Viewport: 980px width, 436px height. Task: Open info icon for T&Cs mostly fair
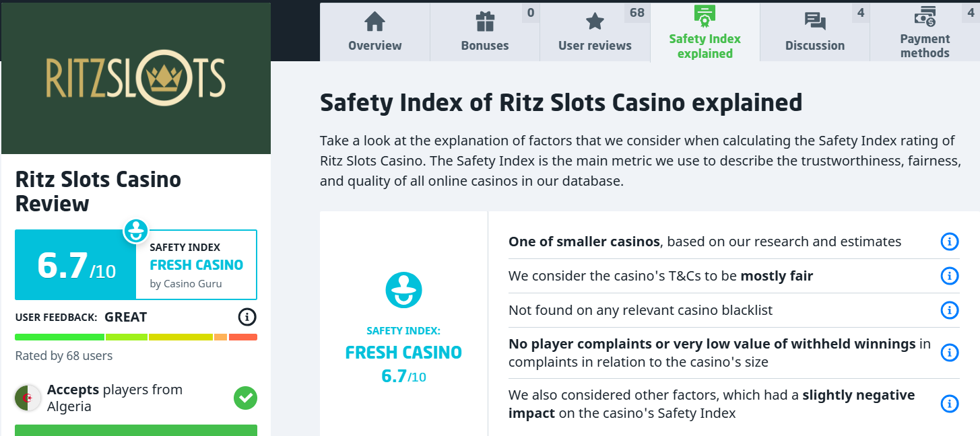coord(949,276)
